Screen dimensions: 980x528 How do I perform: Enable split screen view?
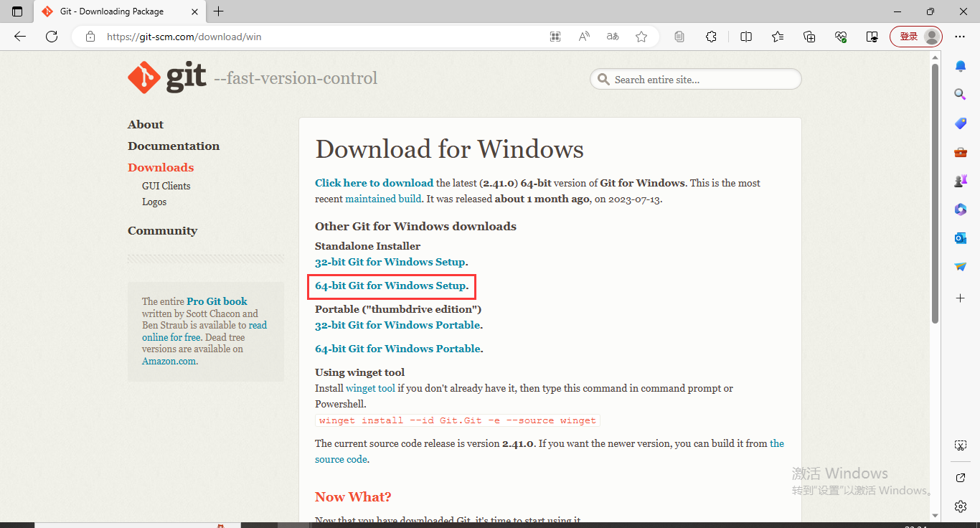[746, 37]
